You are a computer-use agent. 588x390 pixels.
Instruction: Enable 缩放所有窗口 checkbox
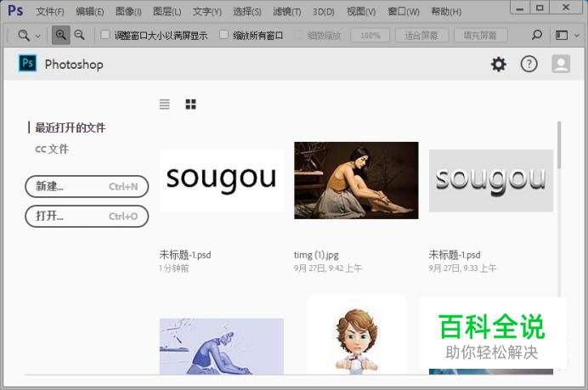[x=223, y=35]
